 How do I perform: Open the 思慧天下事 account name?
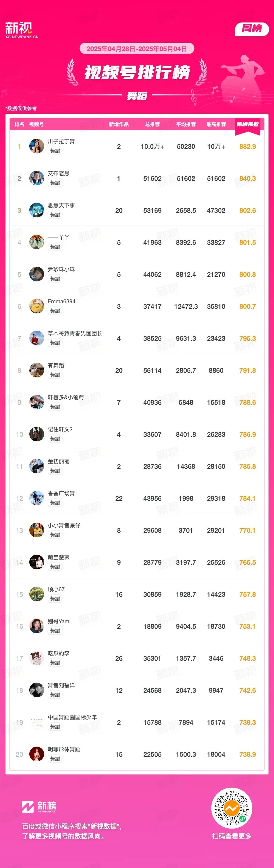pyautogui.click(x=61, y=205)
